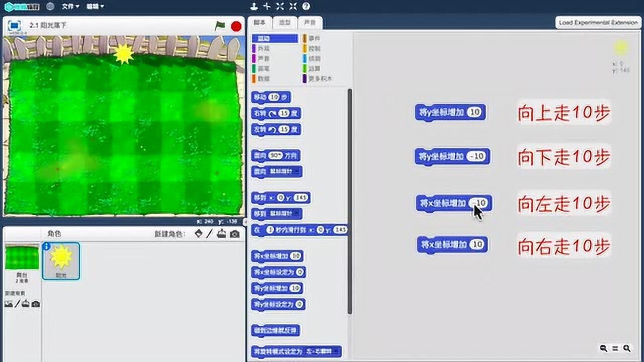Image resolution: width=644 pixels, height=362 pixels.
Task: Click 右转 15 度 palette block
Action: tap(276, 113)
